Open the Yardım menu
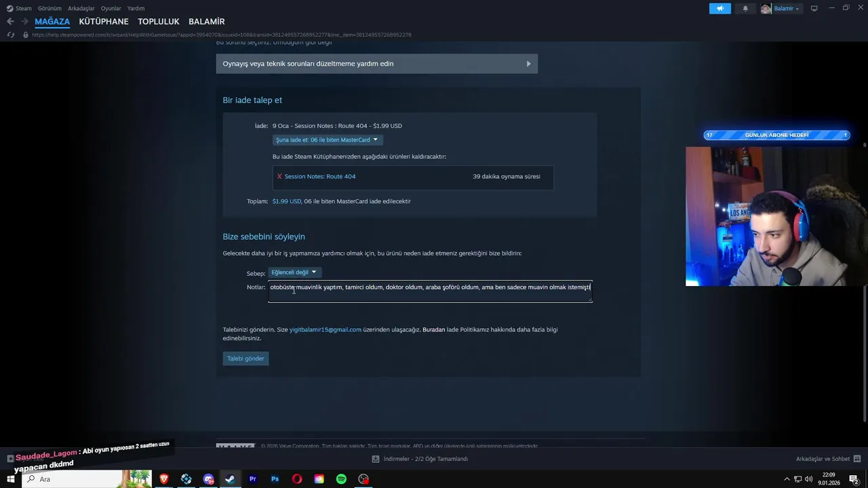Image resolution: width=868 pixels, height=488 pixels. click(136, 8)
